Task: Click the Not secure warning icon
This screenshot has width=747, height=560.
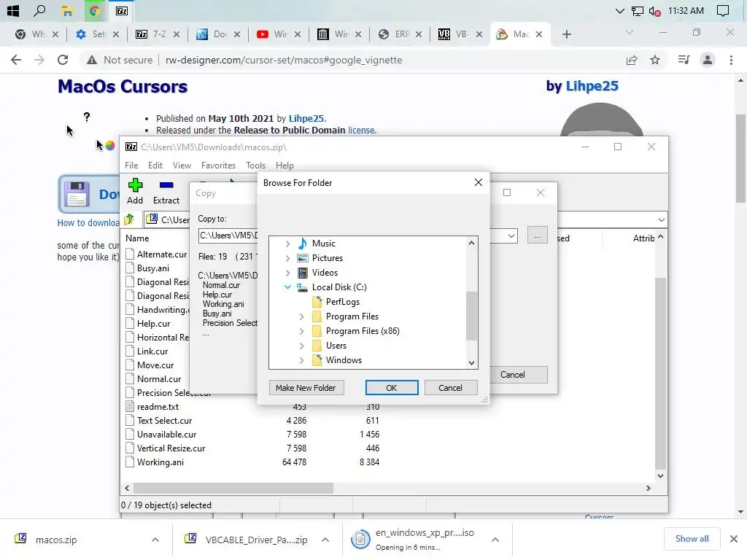Action: click(x=91, y=60)
